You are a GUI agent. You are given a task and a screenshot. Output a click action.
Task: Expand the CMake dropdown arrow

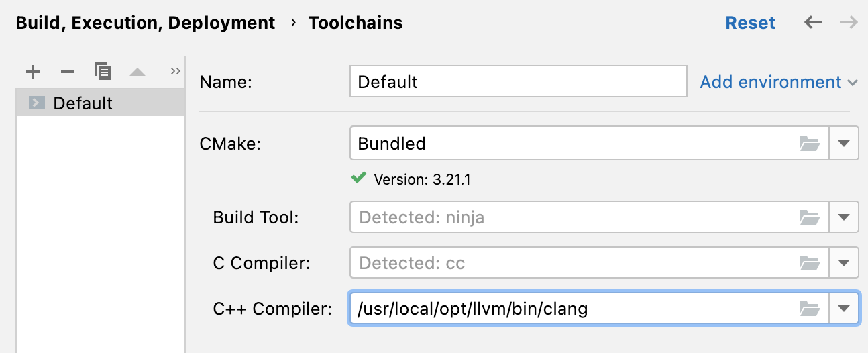tap(844, 144)
